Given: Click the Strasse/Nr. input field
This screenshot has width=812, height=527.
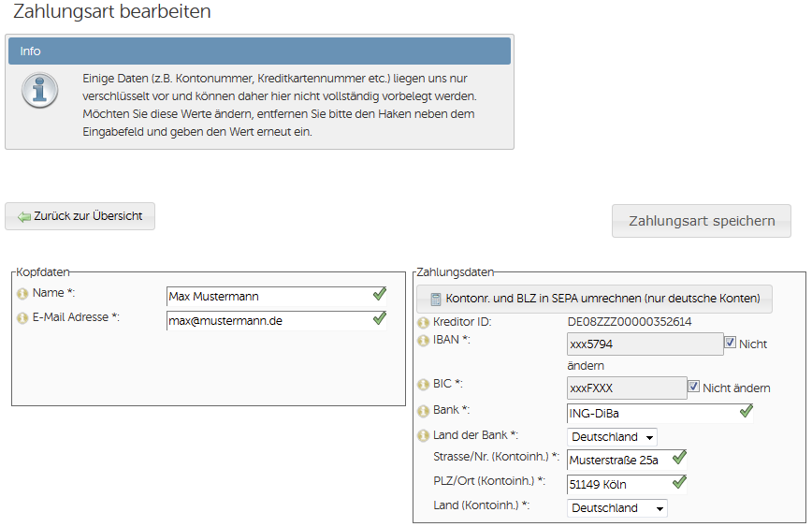Looking at the screenshot, I should [x=627, y=460].
